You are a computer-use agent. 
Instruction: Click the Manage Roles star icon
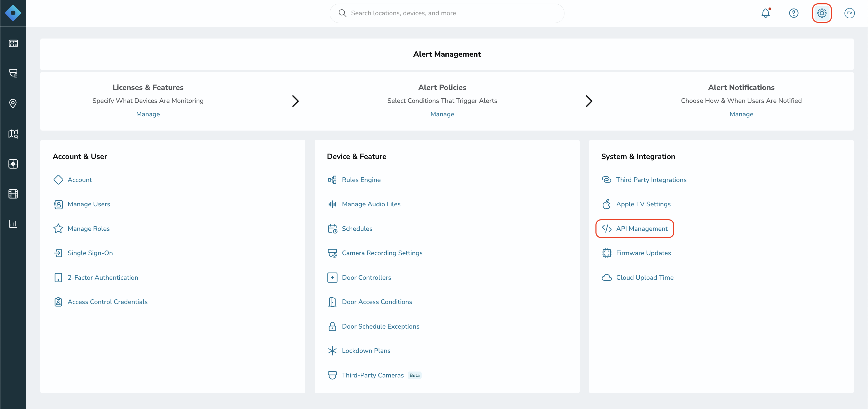(x=58, y=229)
